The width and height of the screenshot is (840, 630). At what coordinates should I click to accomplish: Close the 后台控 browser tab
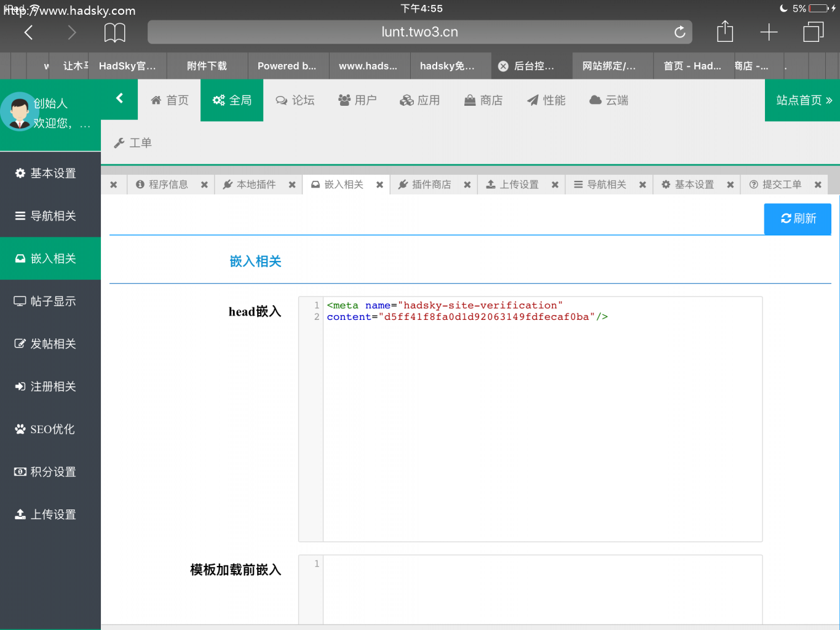(x=503, y=66)
